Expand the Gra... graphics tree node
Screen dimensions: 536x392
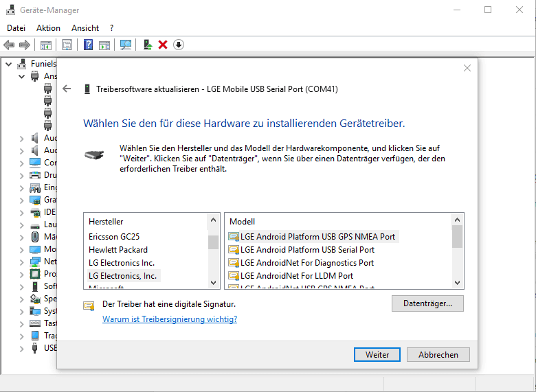coord(21,200)
